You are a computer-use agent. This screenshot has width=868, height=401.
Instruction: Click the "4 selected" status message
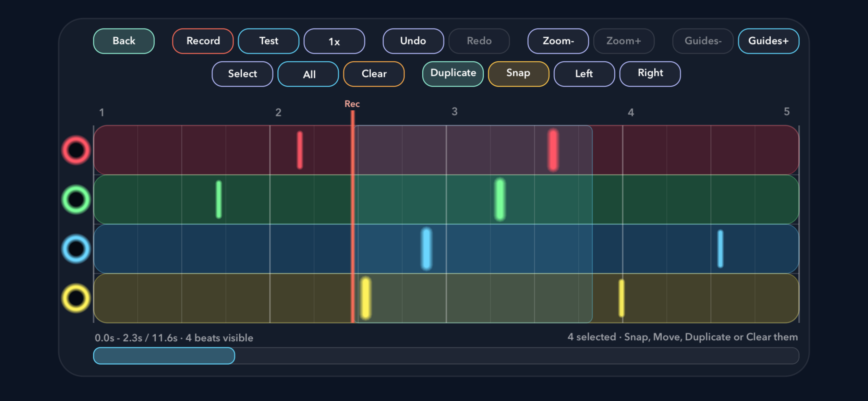683,337
